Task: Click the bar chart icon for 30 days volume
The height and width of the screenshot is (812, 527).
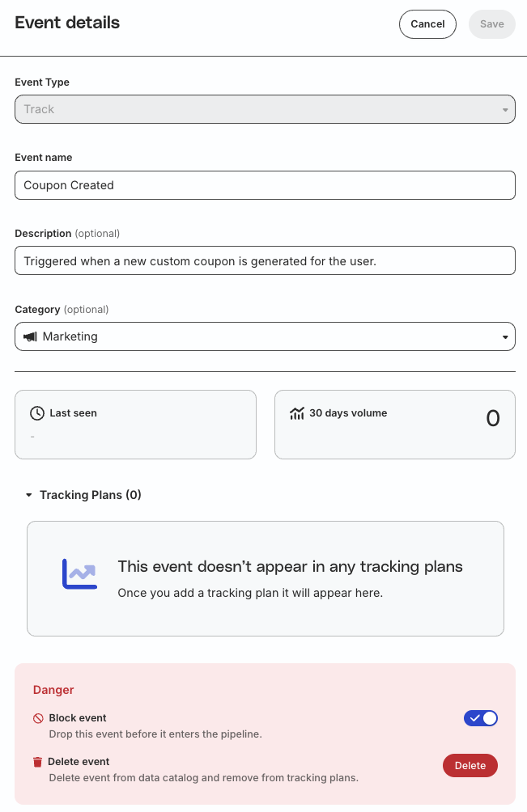Action: pos(297,413)
